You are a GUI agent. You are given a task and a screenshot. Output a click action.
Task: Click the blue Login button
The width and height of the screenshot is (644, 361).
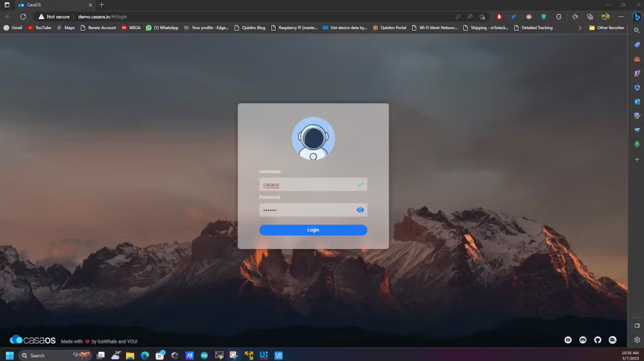pyautogui.click(x=313, y=230)
